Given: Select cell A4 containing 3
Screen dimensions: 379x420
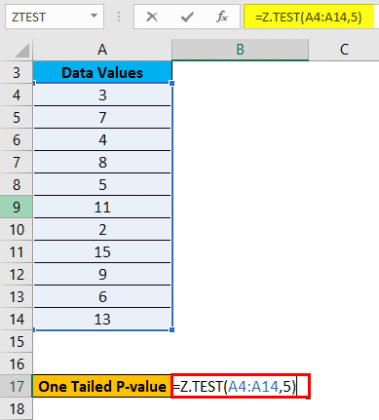Looking at the screenshot, I should tap(102, 95).
